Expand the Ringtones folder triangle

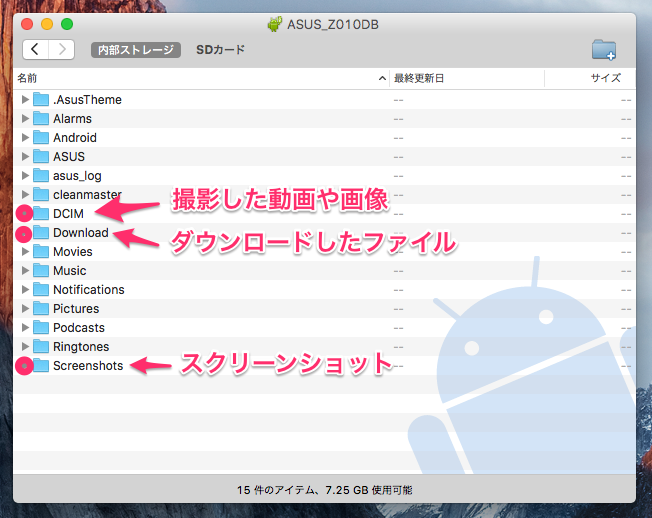coord(25,346)
